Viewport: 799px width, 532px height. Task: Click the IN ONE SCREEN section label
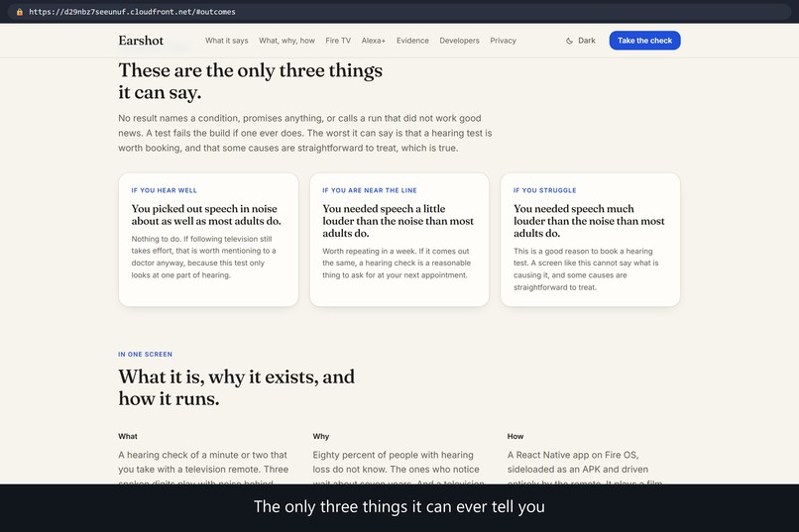point(145,355)
